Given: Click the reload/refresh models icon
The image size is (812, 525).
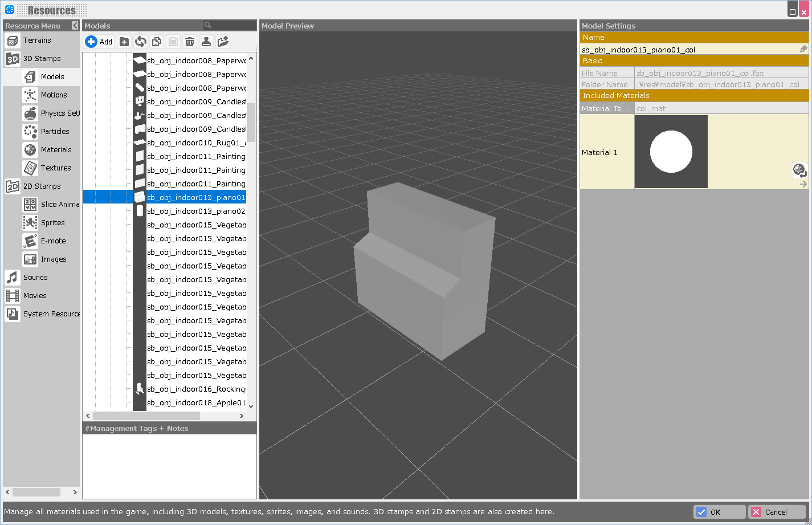Looking at the screenshot, I should tap(141, 42).
